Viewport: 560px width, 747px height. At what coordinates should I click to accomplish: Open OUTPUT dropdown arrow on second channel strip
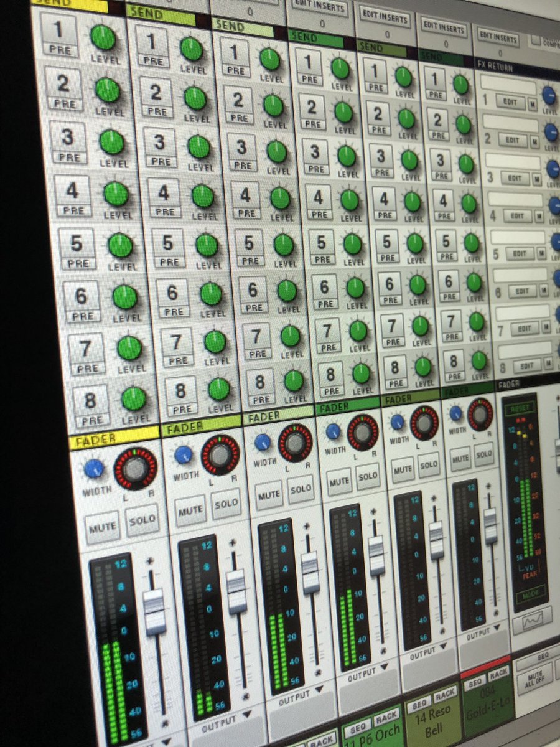(246, 713)
